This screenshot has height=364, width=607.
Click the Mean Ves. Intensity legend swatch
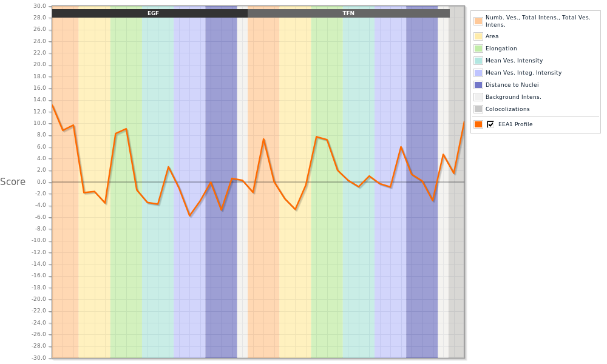(478, 61)
